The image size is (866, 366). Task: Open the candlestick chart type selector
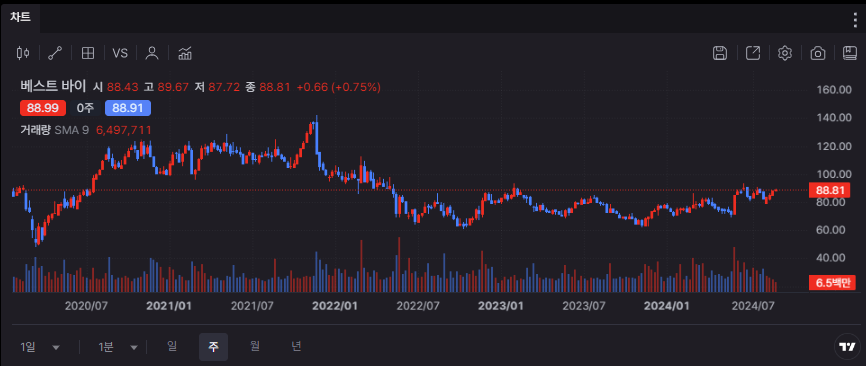click(23, 53)
